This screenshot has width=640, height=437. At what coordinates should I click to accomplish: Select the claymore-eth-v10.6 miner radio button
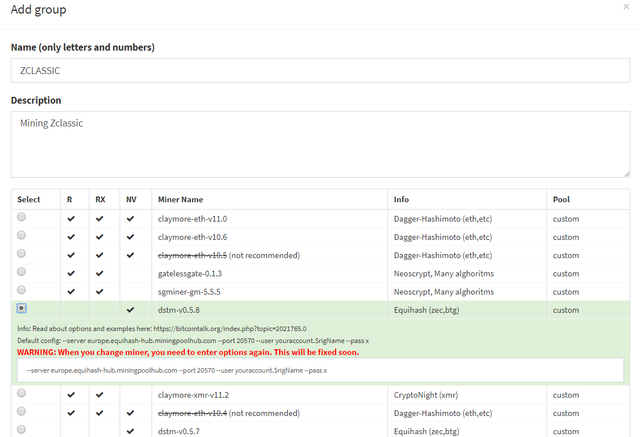[x=21, y=235]
